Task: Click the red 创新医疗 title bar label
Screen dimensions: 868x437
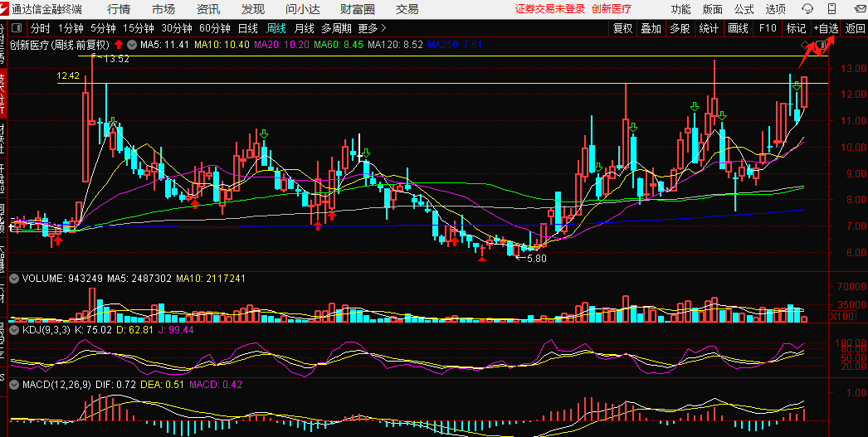Action: pyautogui.click(x=611, y=9)
